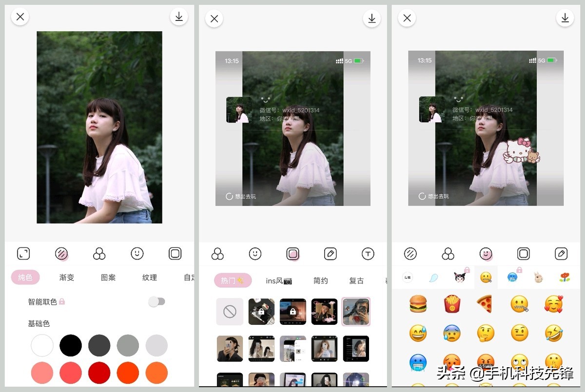The height and width of the screenshot is (392, 585).
Task: Select the text tool (circled T icon)
Action: click(x=368, y=253)
